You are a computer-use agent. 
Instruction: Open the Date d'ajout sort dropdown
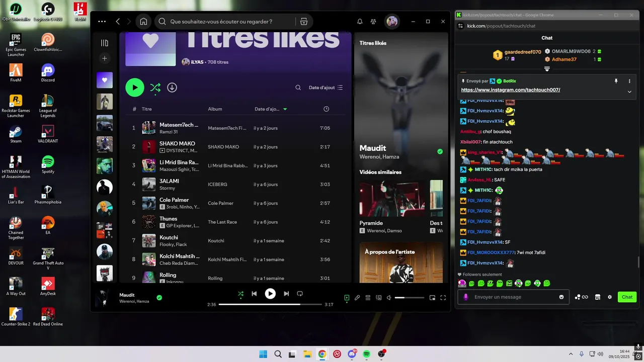[326, 87]
